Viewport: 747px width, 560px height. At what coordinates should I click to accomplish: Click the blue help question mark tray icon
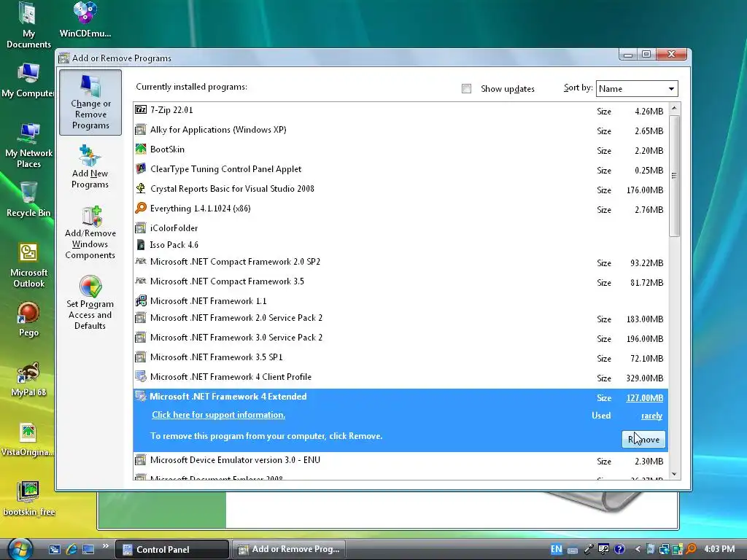619,549
